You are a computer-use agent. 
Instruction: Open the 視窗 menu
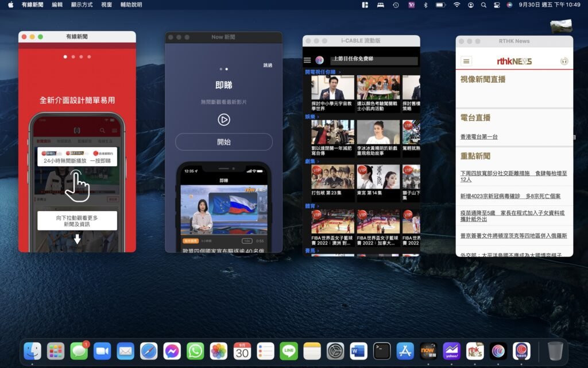point(106,5)
